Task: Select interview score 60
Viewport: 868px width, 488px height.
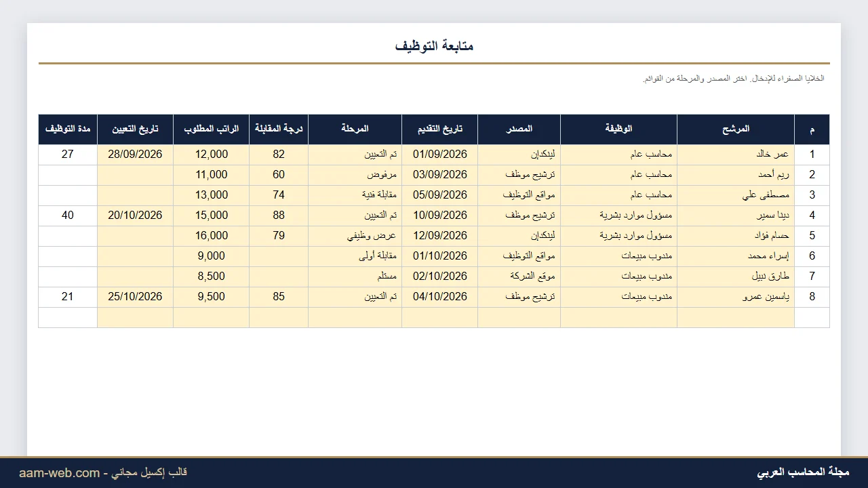Action: coord(279,175)
